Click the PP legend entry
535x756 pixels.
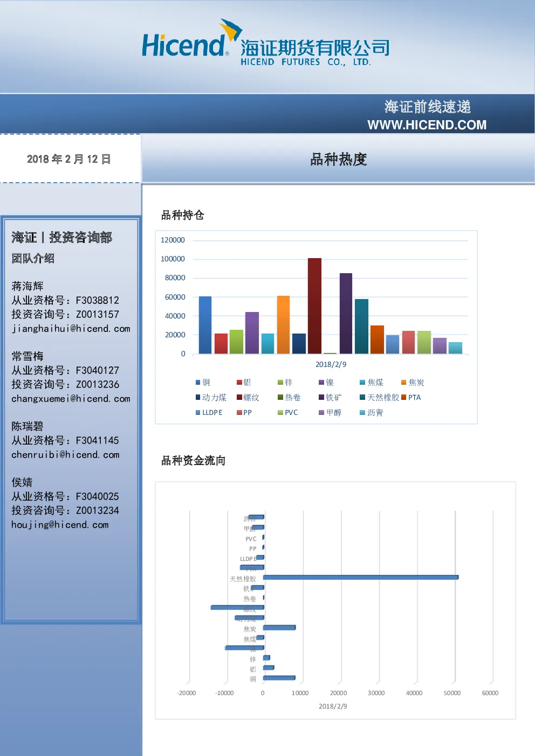(244, 413)
